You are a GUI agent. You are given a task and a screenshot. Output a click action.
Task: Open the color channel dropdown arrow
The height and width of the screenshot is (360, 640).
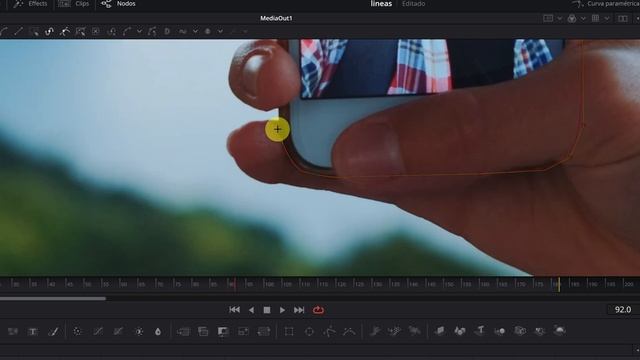coord(583,18)
